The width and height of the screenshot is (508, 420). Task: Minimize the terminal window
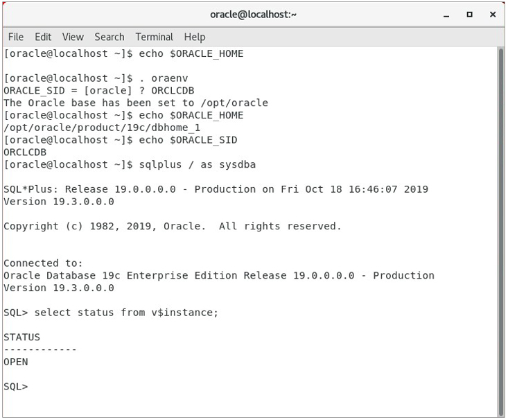pyautogui.click(x=446, y=15)
